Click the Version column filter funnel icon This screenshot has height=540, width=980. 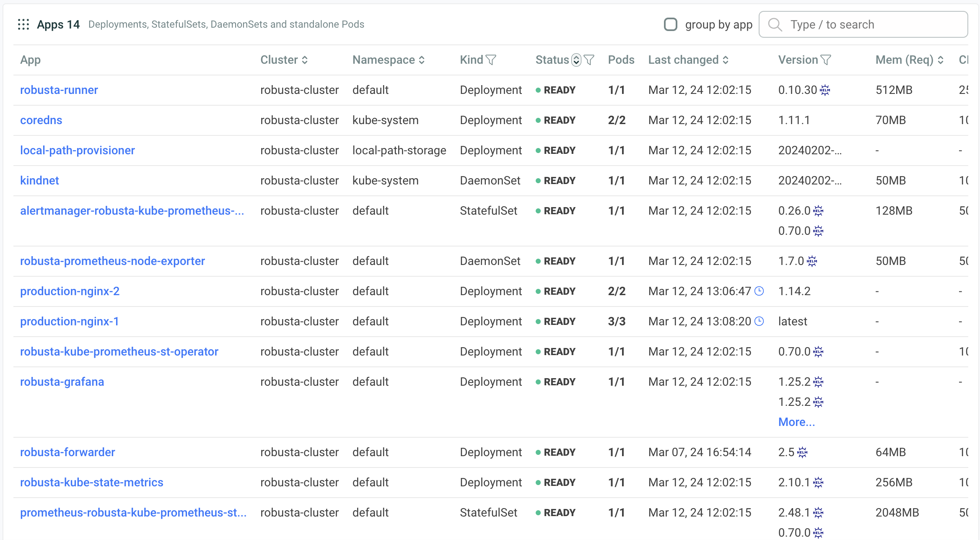coord(826,60)
